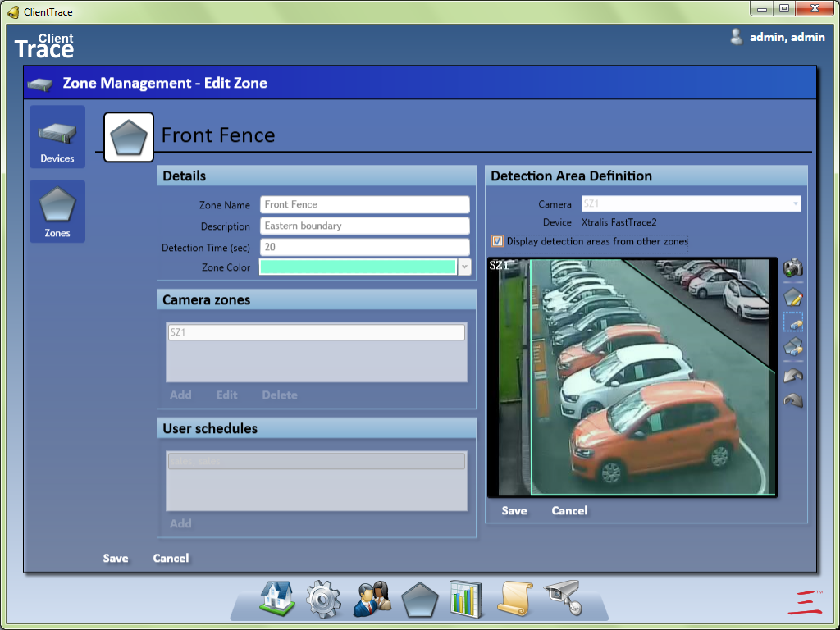Viewport: 840px width, 630px height.
Task: Expand the Zone Color dropdown arrow
Action: [465, 267]
